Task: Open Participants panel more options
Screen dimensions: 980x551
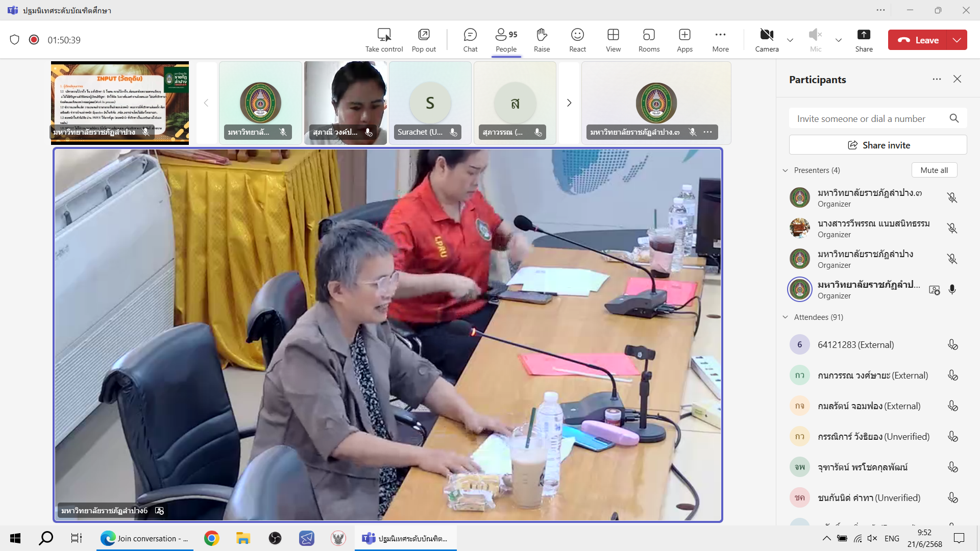Action: click(937, 79)
